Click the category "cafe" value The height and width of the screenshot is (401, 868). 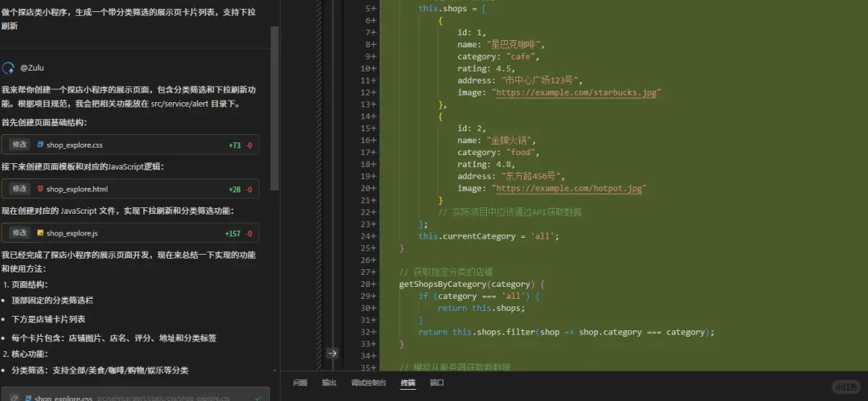click(x=520, y=56)
